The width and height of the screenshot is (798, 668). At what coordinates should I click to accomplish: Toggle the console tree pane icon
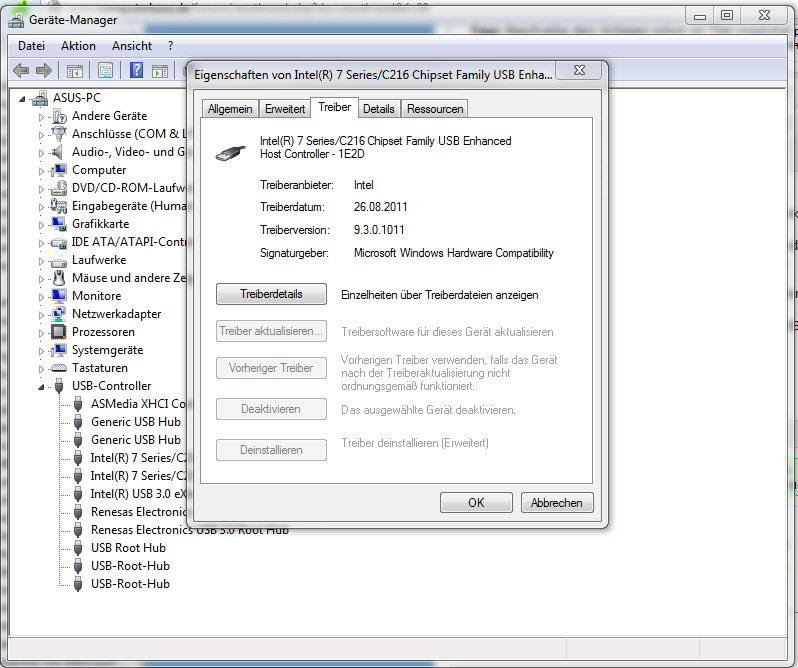click(x=75, y=71)
